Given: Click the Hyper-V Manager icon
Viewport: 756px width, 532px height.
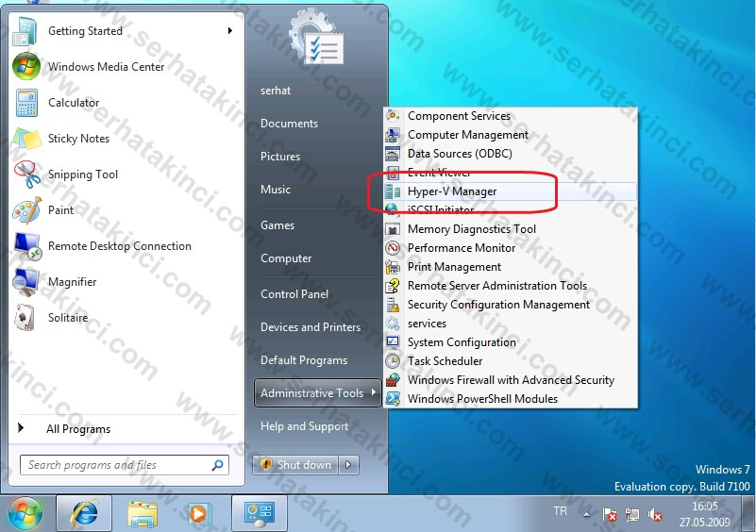Looking at the screenshot, I should (x=393, y=191).
